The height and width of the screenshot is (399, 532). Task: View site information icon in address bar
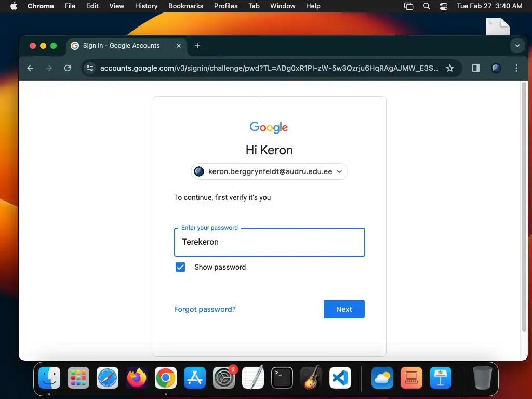point(90,68)
